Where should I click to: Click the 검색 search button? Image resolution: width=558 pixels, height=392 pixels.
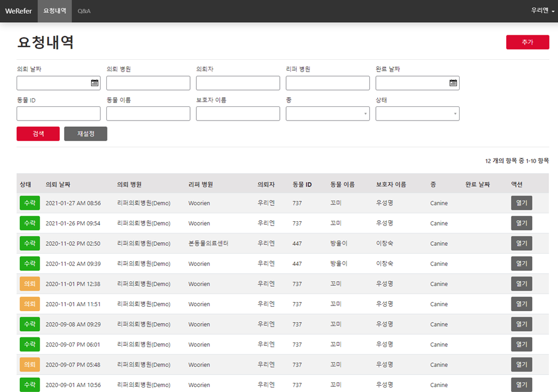coord(38,134)
